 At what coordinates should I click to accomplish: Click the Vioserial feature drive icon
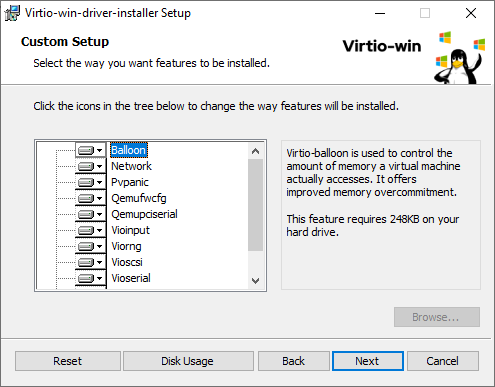tap(90, 278)
